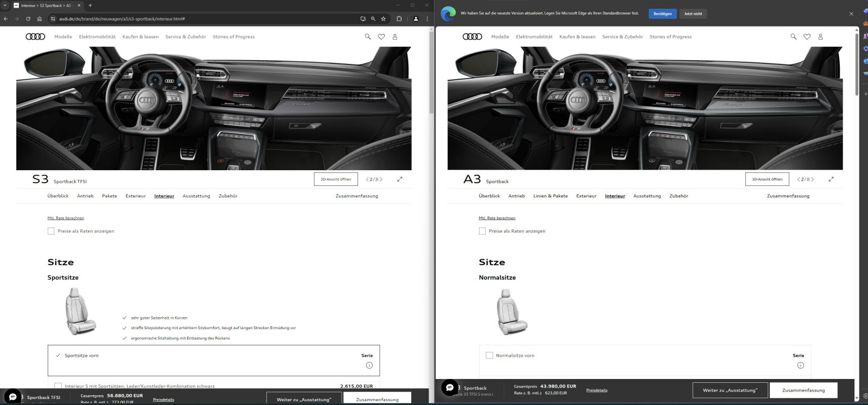Switch to the Antrieb tab on the S3 page

[85, 196]
